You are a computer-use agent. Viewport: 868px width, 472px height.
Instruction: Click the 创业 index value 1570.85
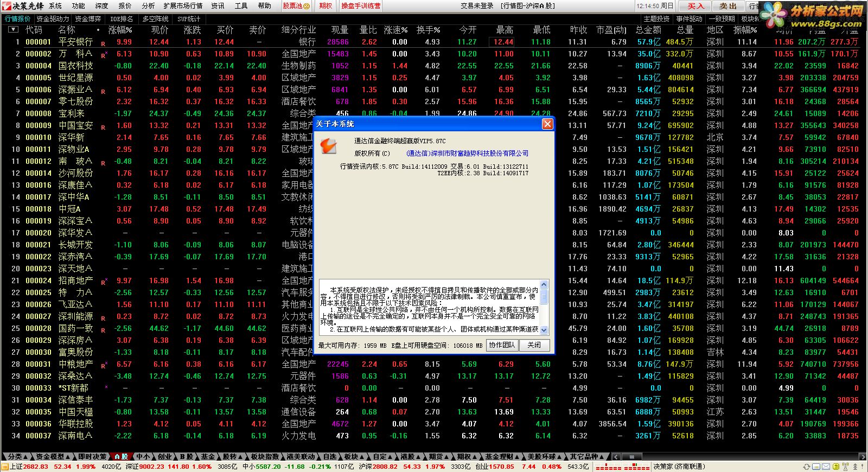coord(502,467)
